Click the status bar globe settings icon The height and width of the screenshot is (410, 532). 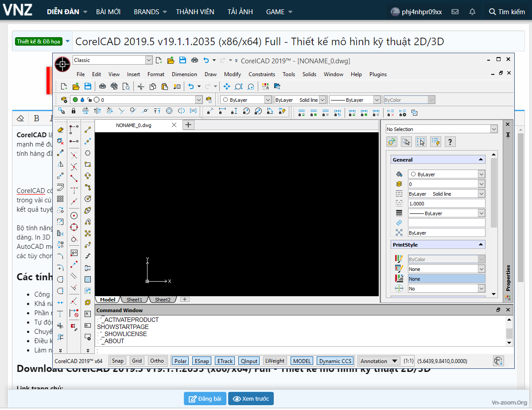(498, 361)
